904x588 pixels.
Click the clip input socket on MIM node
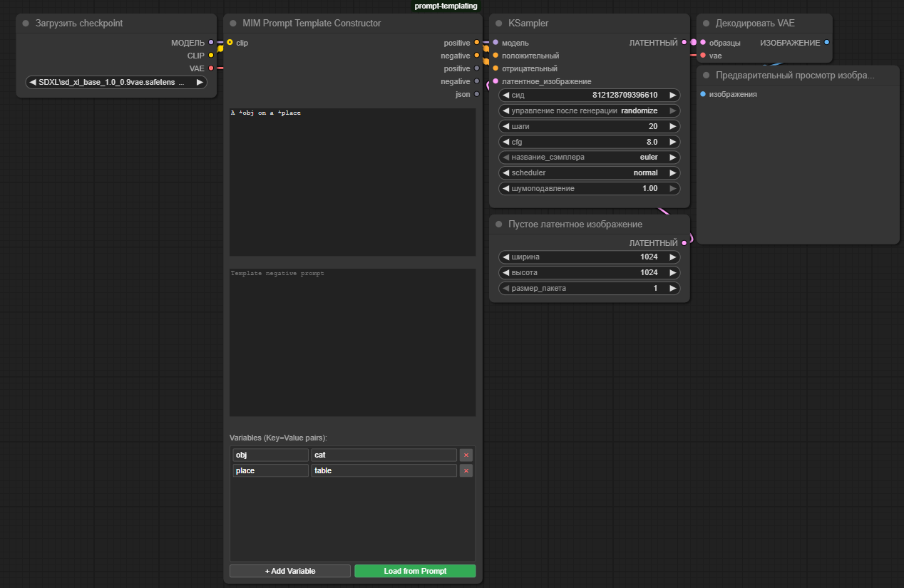click(x=230, y=43)
